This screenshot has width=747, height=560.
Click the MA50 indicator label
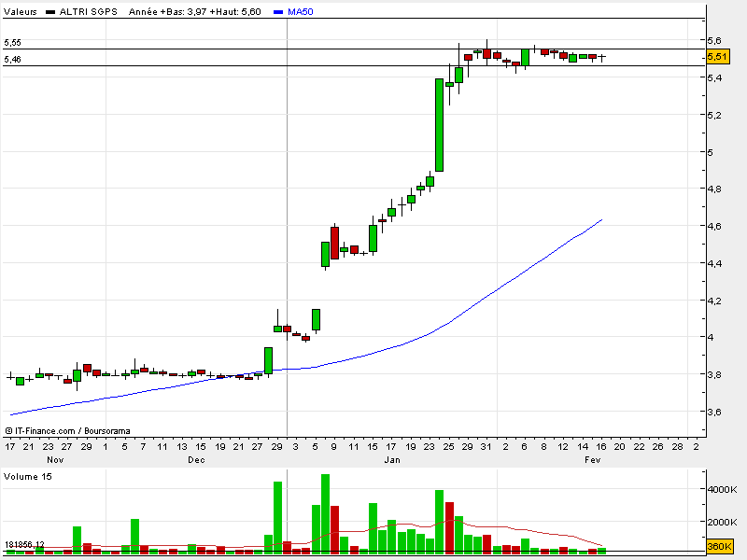[x=300, y=12]
